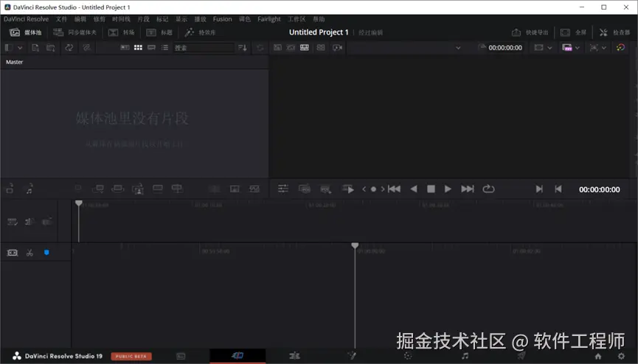Select timeline viewer mode
Viewport: 638px width, 364px height.
305,48
